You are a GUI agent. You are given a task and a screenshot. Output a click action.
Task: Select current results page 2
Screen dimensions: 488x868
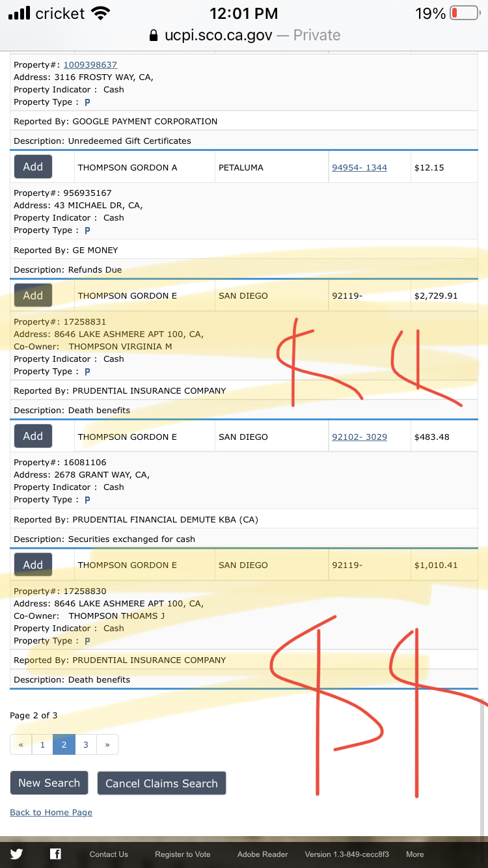[x=64, y=744]
